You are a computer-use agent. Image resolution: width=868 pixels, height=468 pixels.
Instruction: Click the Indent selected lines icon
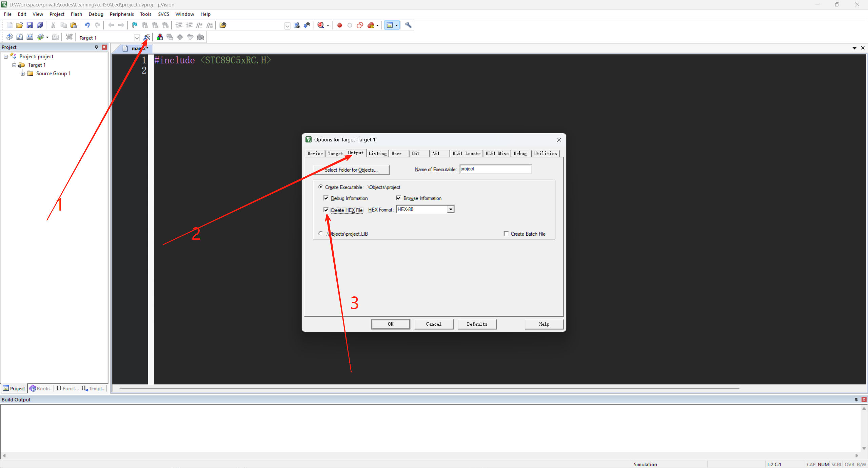pyautogui.click(x=179, y=25)
